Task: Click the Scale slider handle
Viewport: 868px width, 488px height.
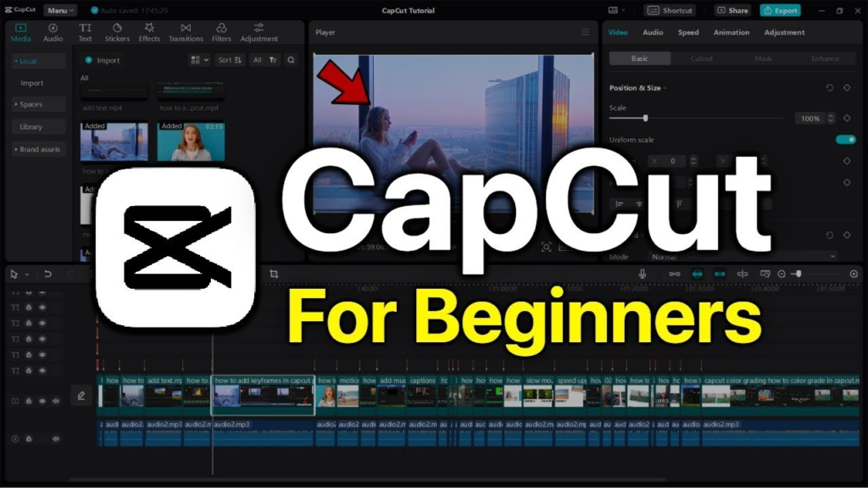Action: pos(645,118)
